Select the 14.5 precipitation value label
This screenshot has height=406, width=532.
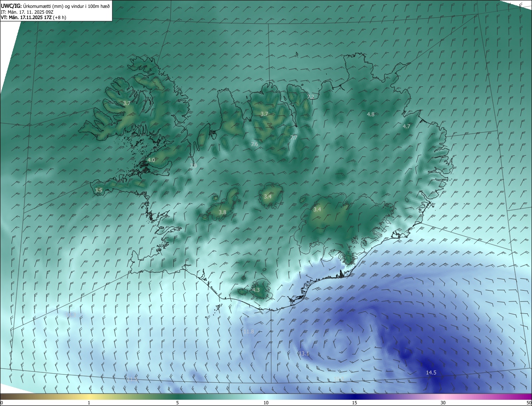[x=431, y=372]
